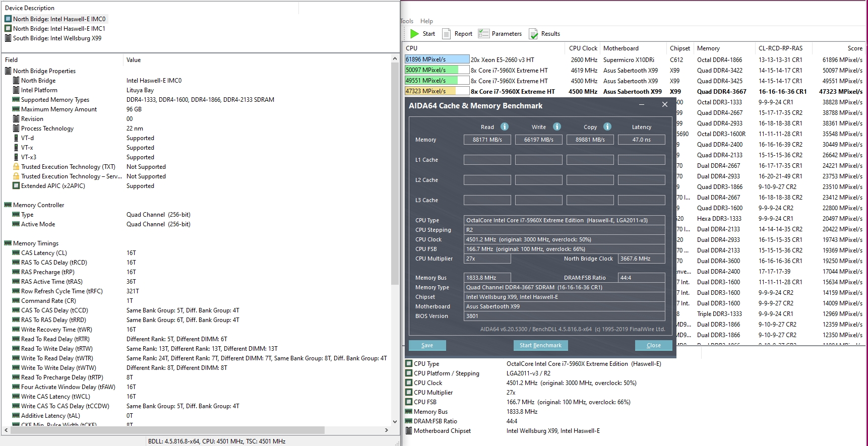
Task: Click the Memory Timings section icon
Action: coord(8,243)
